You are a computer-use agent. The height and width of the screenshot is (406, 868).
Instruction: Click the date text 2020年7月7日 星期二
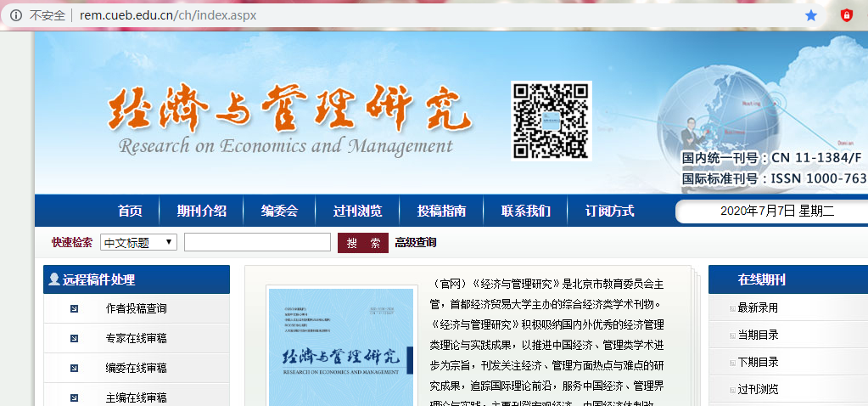coord(776,211)
